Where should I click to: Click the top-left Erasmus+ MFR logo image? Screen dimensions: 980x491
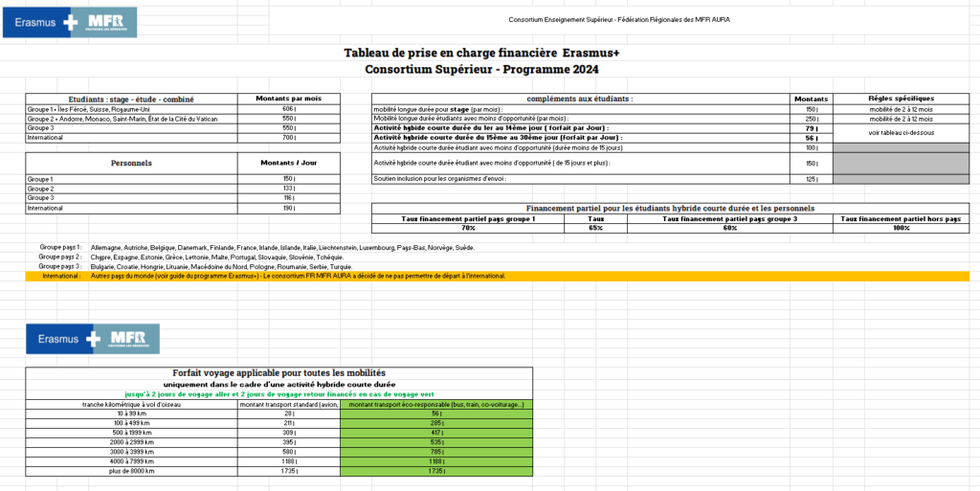tap(70, 22)
